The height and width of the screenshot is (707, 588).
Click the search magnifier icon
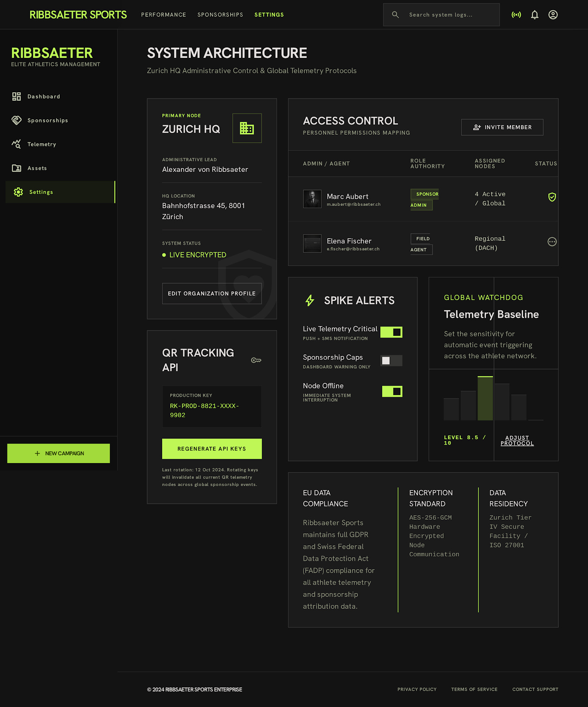395,15
